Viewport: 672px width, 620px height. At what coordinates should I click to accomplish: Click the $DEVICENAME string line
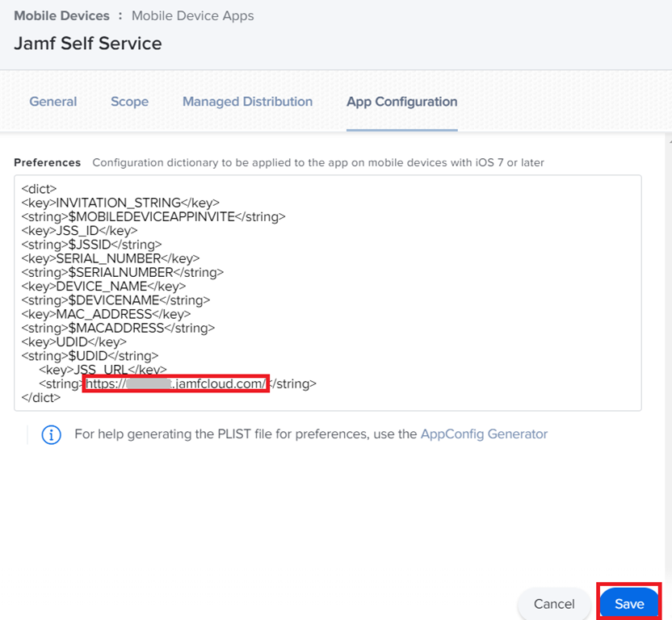tap(115, 300)
